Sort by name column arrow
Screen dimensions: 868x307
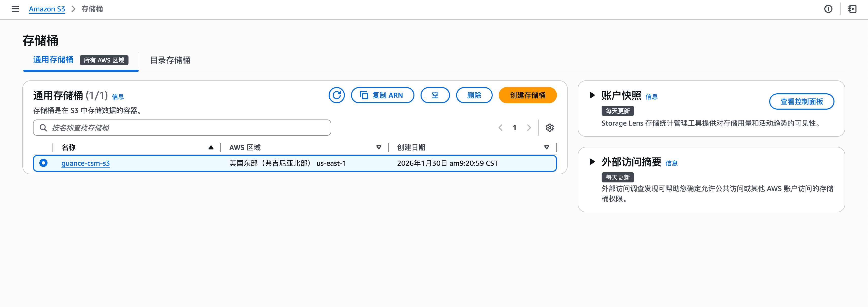(x=211, y=147)
